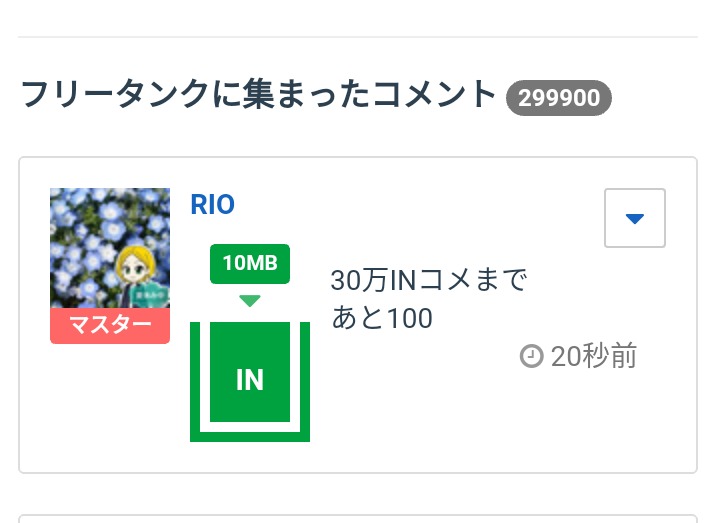
Task: Click the divider line above the heading
Action: click(358, 37)
